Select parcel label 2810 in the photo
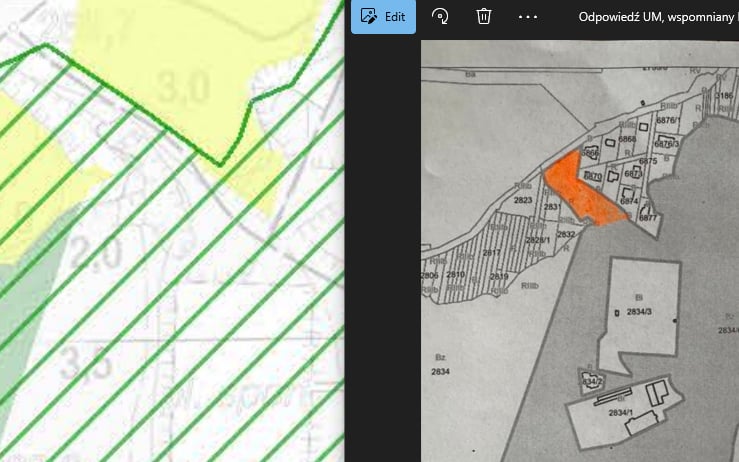Screen dimensions: 739x462 pyautogui.click(x=456, y=274)
